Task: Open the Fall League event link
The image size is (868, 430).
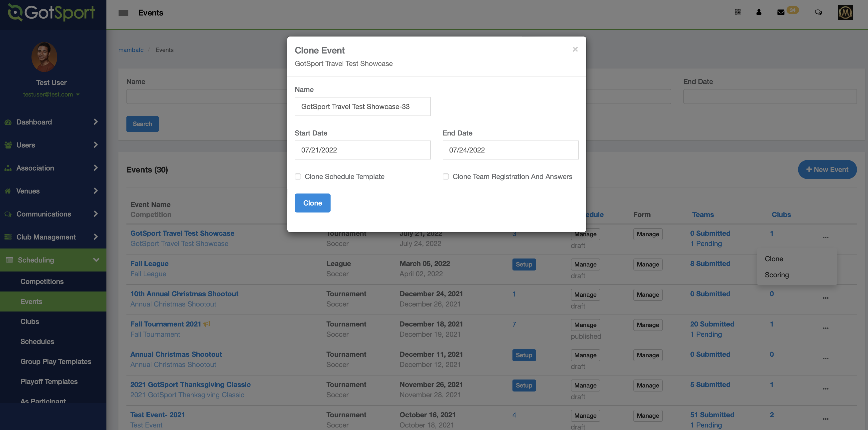Action: tap(149, 264)
